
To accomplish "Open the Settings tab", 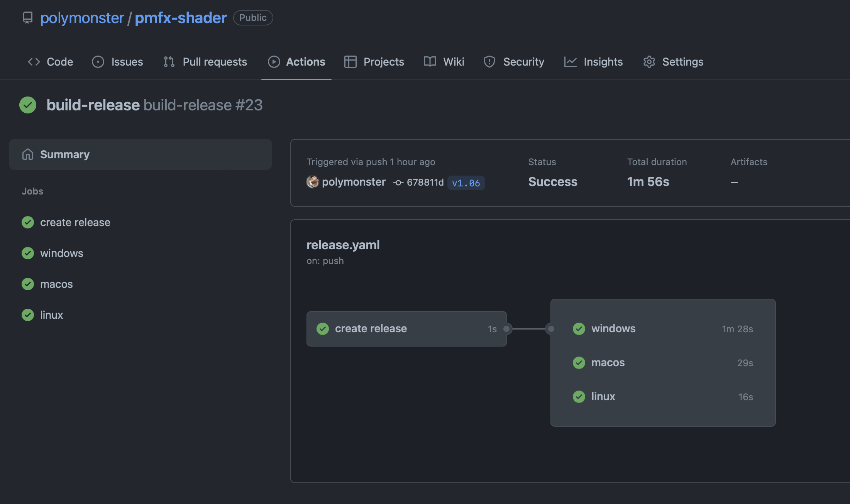I will (x=673, y=62).
